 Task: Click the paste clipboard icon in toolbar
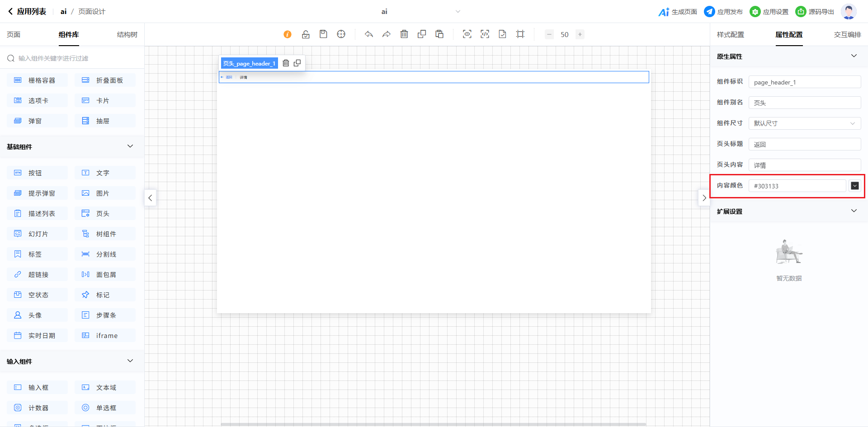439,34
